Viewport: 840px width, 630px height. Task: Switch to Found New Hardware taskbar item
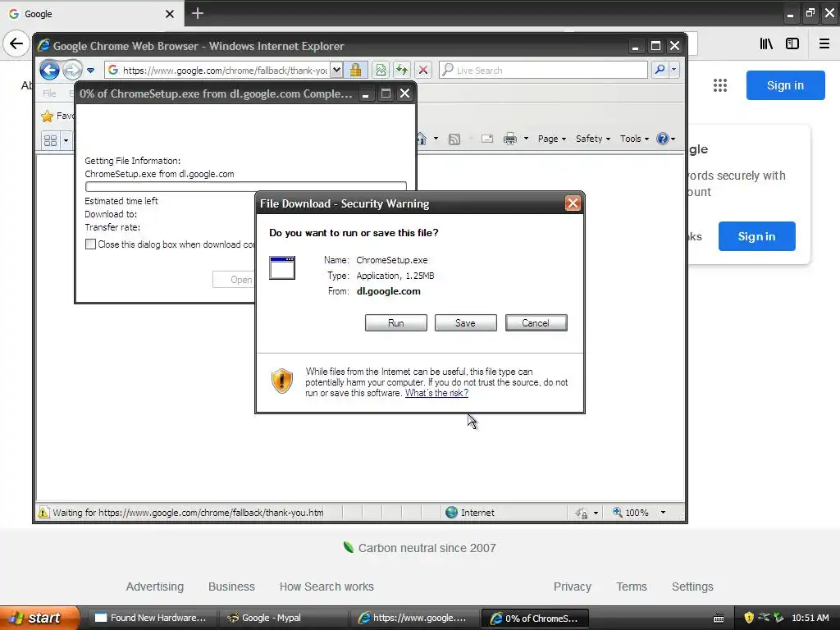coord(151,618)
